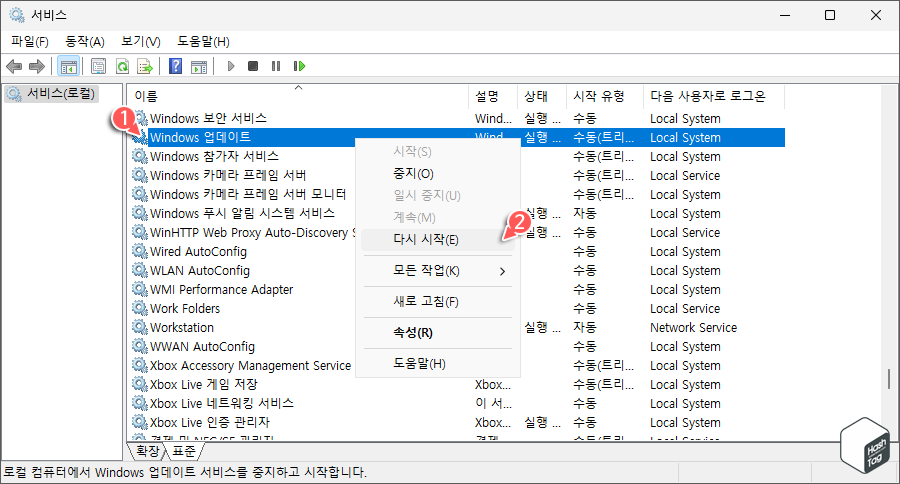
Task: Open 속성(R) from the context menu
Action: point(438,332)
